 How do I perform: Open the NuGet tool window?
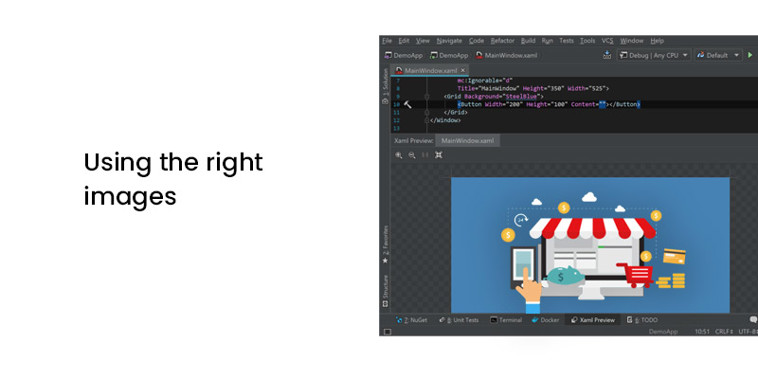(x=411, y=320)
